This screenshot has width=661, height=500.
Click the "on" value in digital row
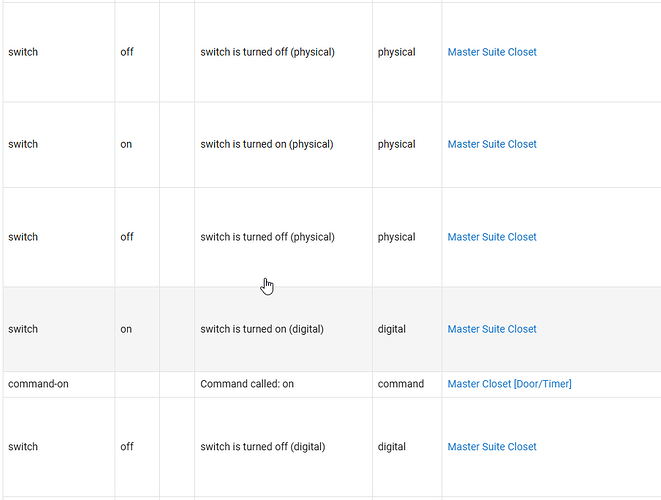click(126, 329)
